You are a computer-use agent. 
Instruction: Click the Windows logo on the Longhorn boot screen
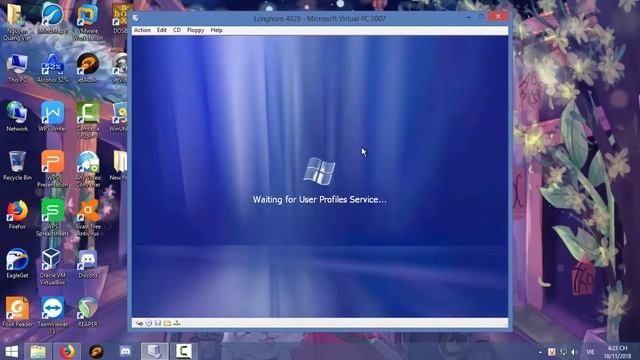click(319, 171)
